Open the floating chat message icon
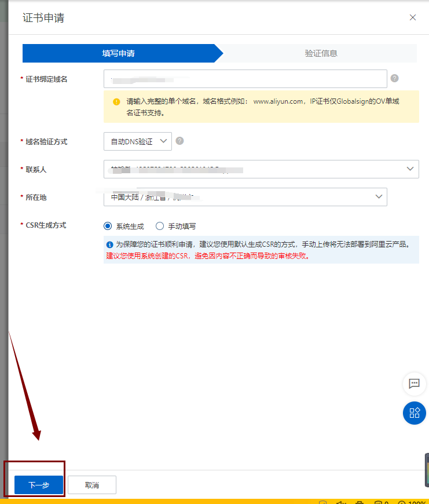 414,384
